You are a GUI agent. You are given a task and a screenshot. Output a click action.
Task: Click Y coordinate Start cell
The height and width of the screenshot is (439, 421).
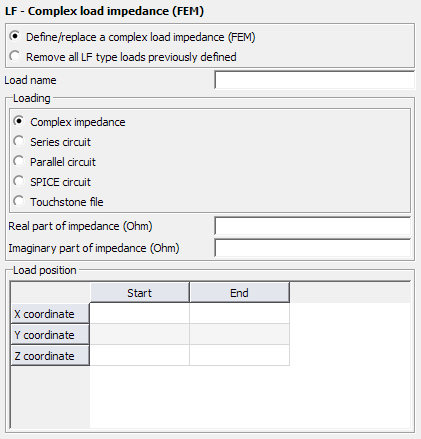point(140,334)
